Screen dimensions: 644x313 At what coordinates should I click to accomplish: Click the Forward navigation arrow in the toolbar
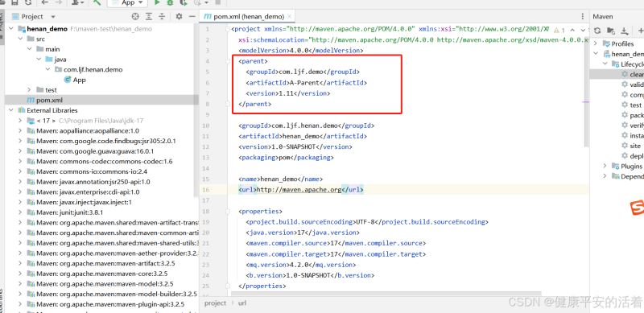click(58, 2)
